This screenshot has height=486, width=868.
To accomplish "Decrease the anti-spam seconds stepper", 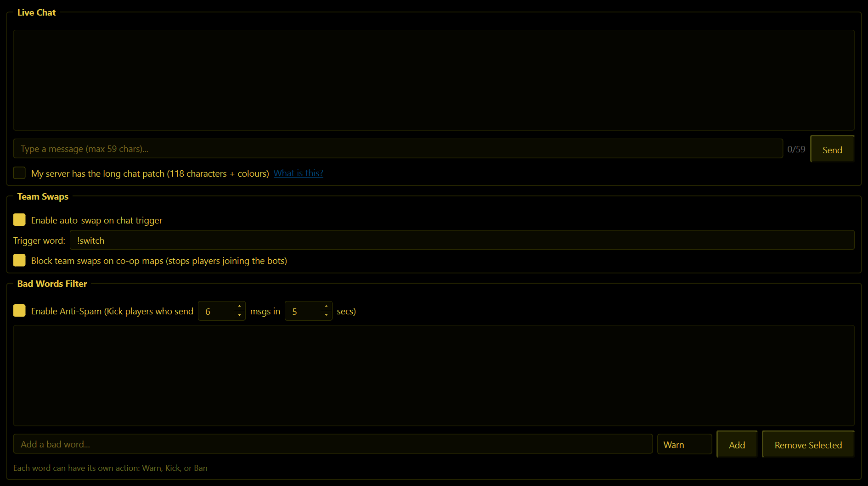I will (326, 315).
